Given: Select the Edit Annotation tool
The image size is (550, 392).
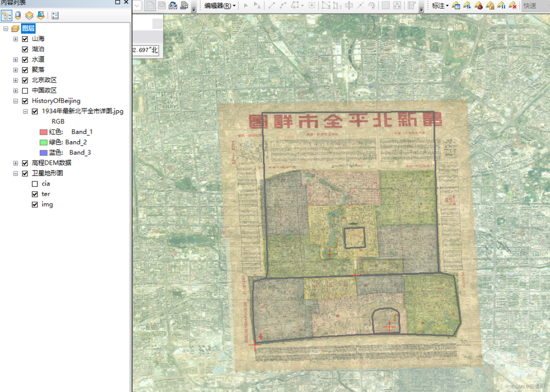Looking at the screenshot, I should pos(257,6).
